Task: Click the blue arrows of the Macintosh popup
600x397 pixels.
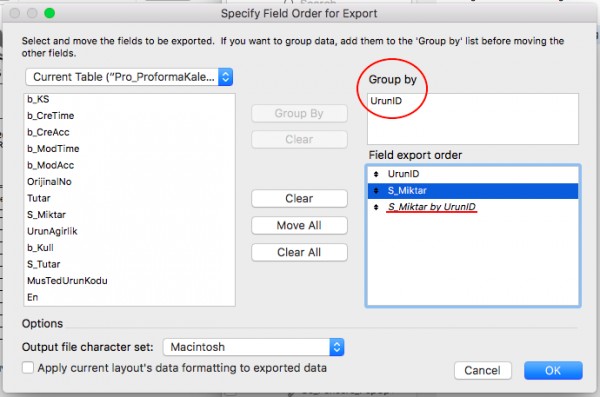Action: click(x=337, y=347)
